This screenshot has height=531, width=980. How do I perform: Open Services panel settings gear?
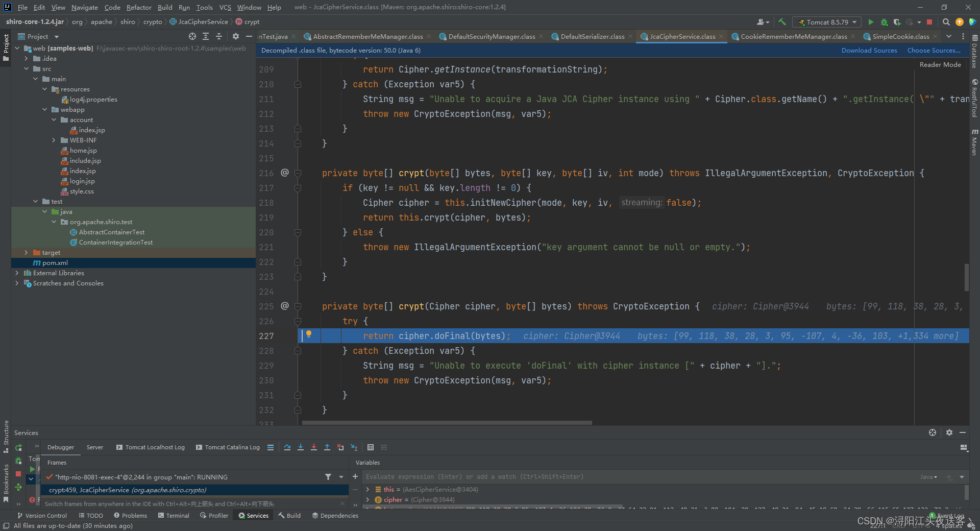(x=949, y=432)
